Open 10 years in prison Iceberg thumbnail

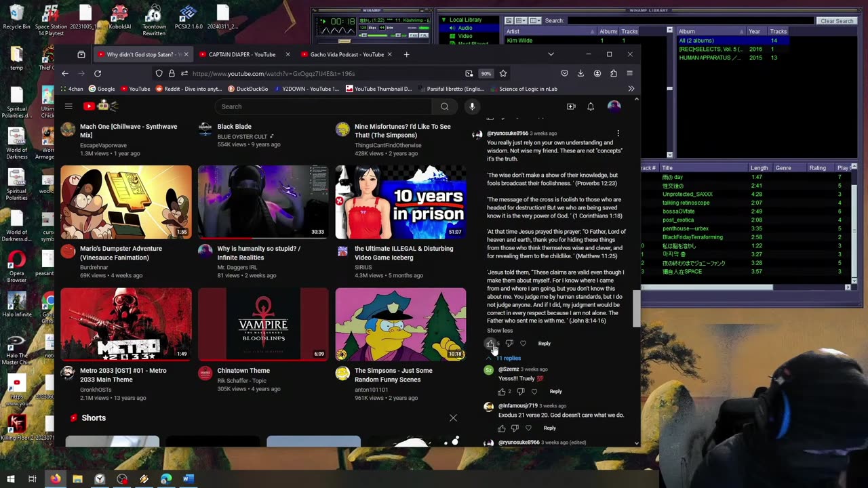pos(401,202)
